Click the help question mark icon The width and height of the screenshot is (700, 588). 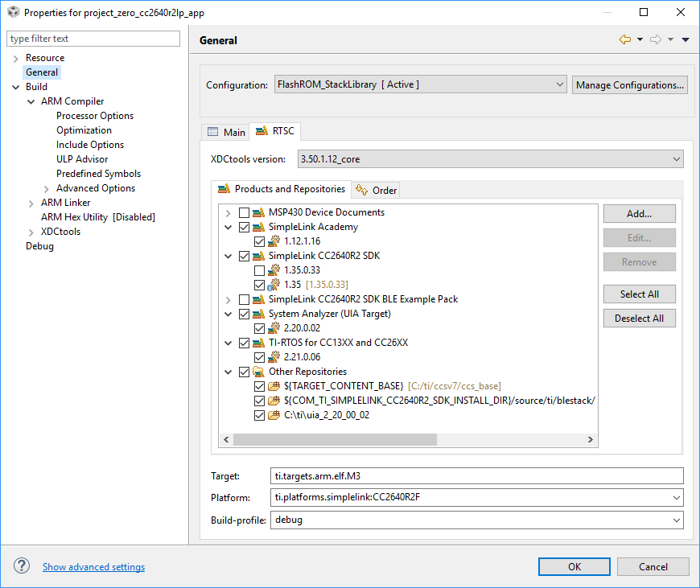[x=22, y=566]
